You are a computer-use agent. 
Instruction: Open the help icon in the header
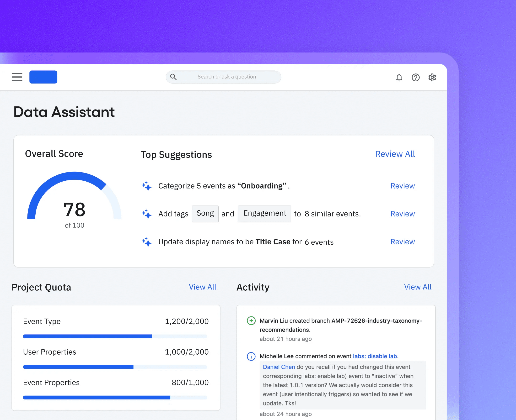[x=415, y=77]
